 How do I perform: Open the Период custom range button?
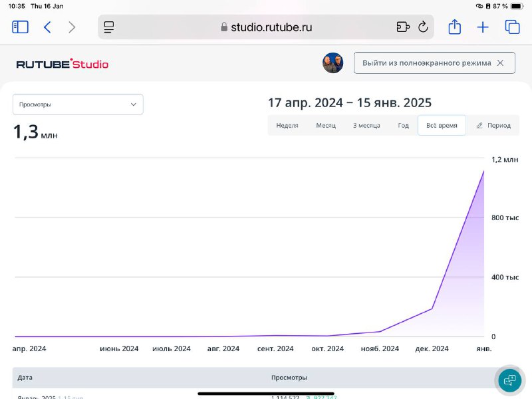point(493,125)
